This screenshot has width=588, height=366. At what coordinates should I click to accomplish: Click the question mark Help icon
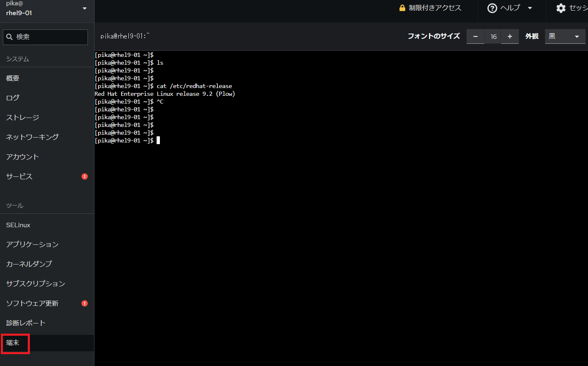tap(492, 8)
